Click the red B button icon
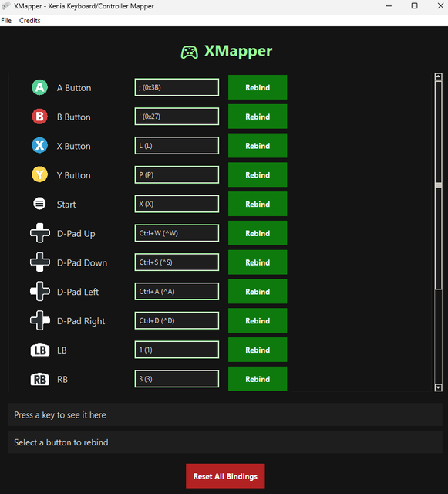 pos(39,117)
